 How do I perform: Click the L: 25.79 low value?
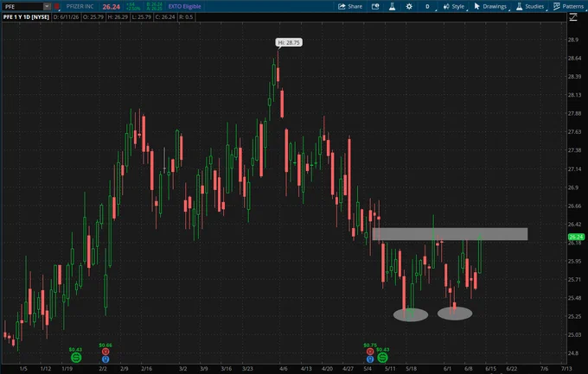(x=141, y=17)
